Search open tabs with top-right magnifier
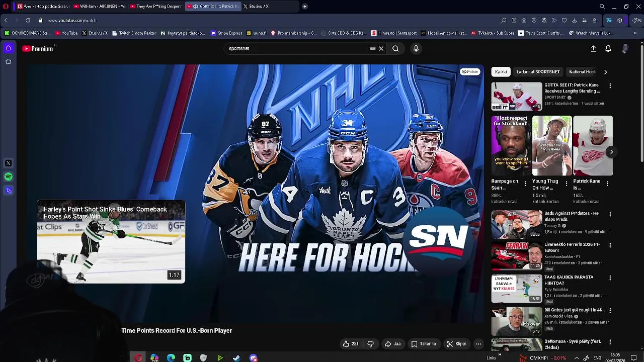644x362 pixels. pyautogui.click(x=602, y=7)
